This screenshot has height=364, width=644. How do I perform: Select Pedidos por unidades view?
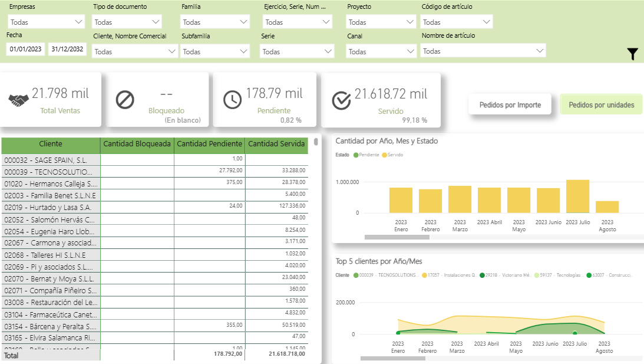601,105
